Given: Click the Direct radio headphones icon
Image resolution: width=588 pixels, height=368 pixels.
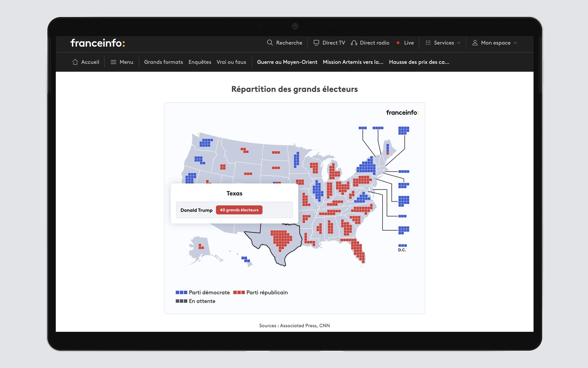Looking at the screenshot, I should [x=354, y=43].
